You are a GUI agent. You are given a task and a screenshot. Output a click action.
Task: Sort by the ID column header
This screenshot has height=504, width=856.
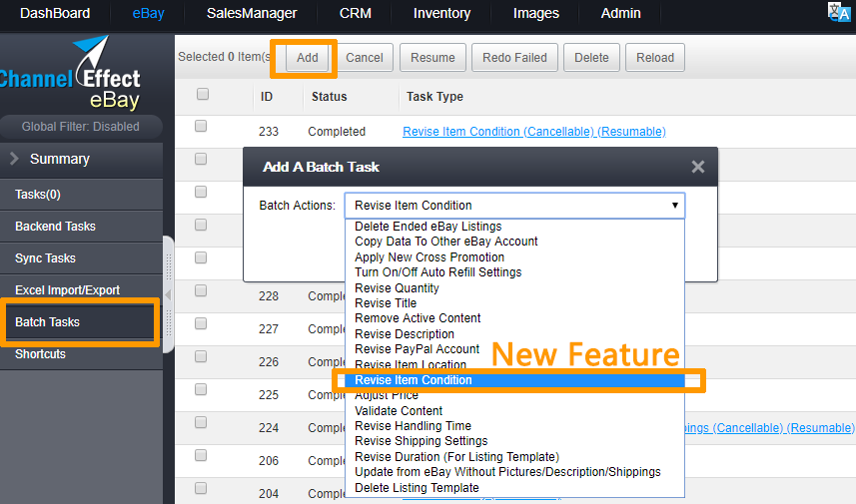267,97
